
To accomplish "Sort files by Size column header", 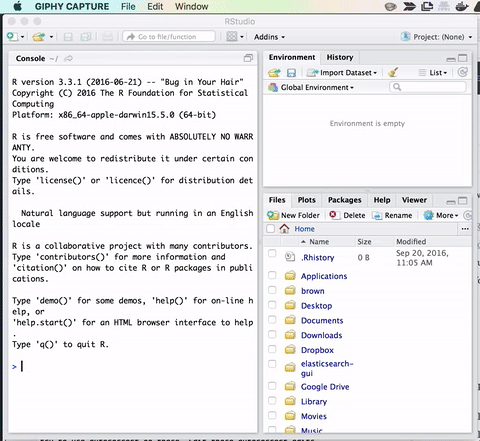I will (x=364, y=242).
